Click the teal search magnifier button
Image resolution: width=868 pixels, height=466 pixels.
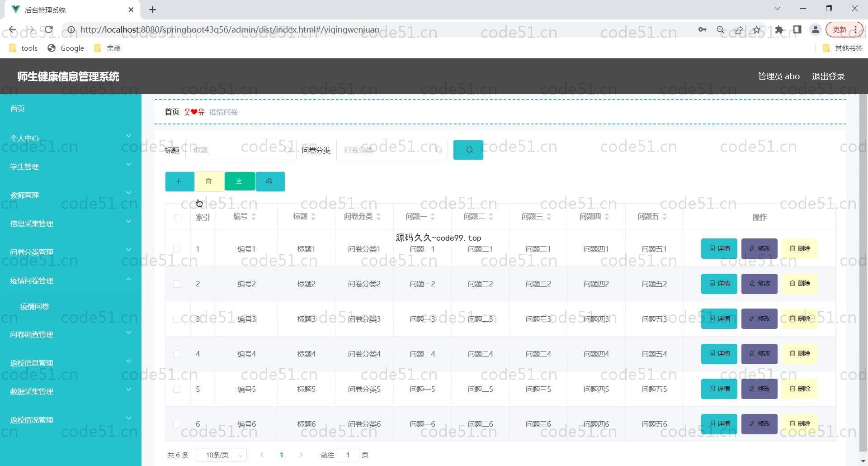coord(468,150)
